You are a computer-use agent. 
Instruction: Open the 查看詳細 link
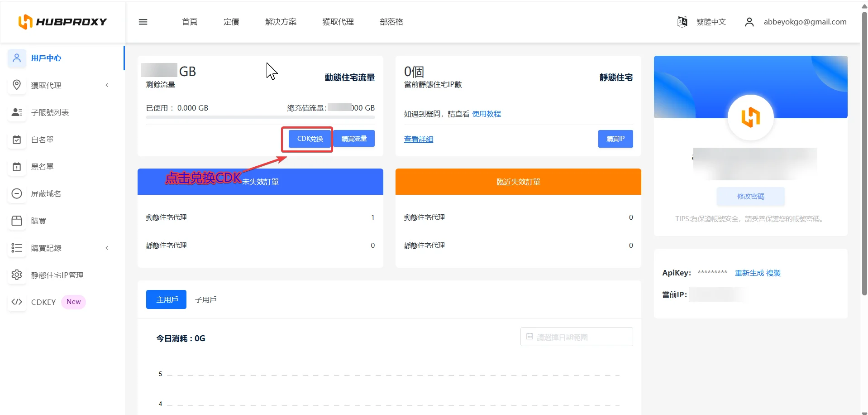[x=419, y=139]
